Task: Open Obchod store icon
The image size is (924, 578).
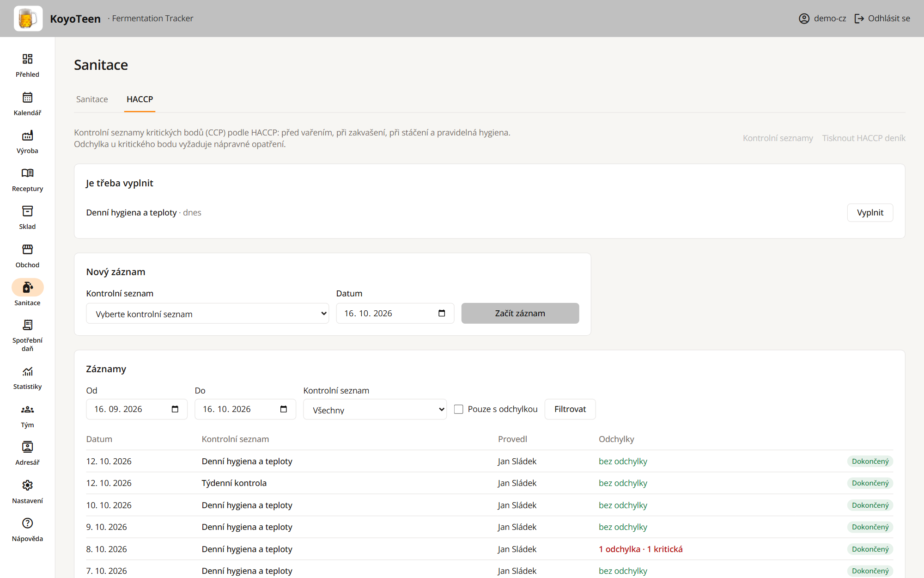Action: (x=27, y=250)
